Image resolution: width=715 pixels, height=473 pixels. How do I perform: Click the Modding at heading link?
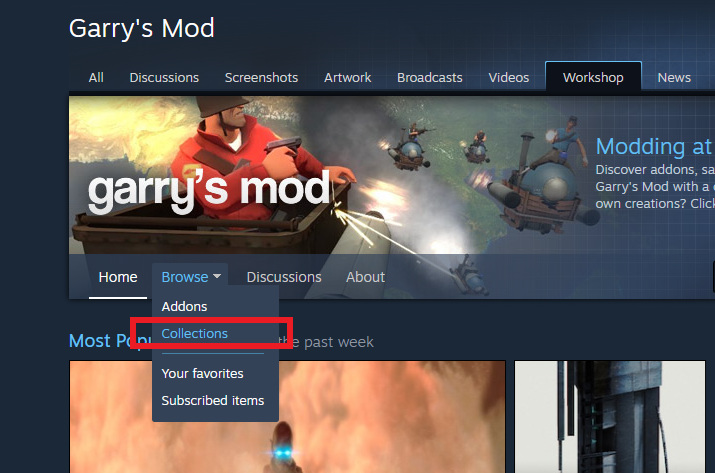coord(655,147)
